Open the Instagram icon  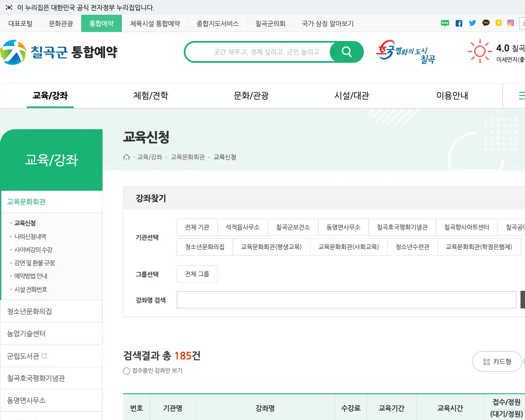510,23
